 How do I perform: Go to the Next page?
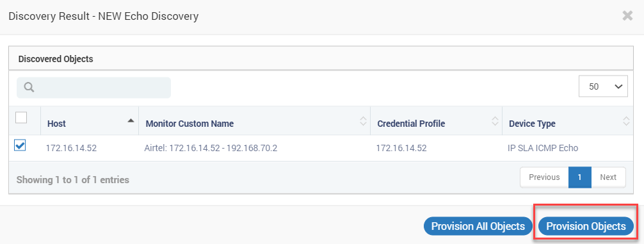608,177
